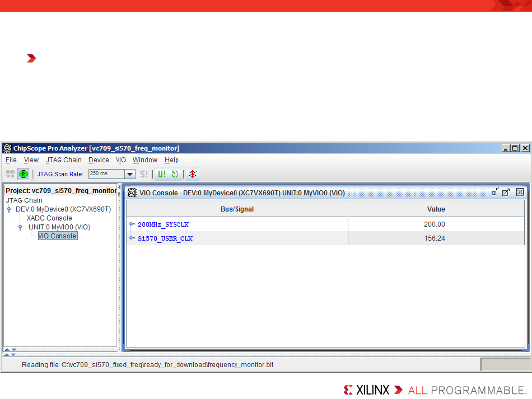Open the VIO menu

121,160
